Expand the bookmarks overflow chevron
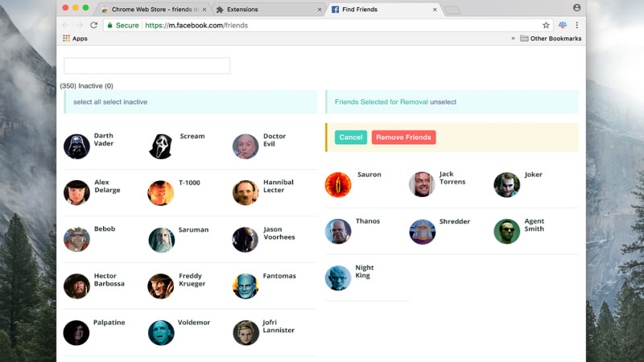The image size is (644, 362). 513,38
